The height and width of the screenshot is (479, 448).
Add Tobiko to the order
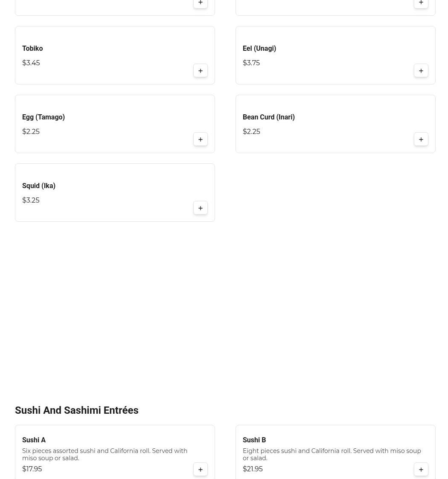[x=201, y=71]
